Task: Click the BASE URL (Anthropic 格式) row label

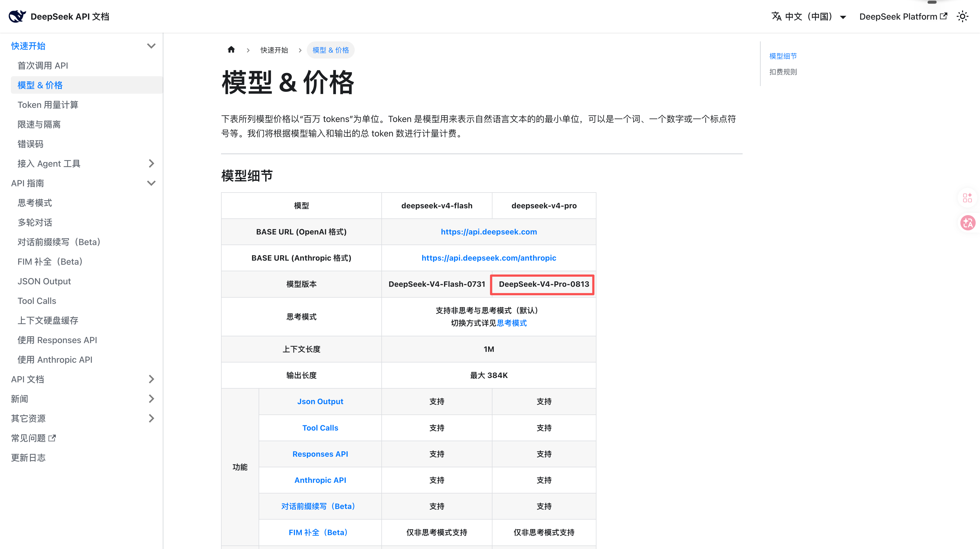Action: click(x=301, y=258)
